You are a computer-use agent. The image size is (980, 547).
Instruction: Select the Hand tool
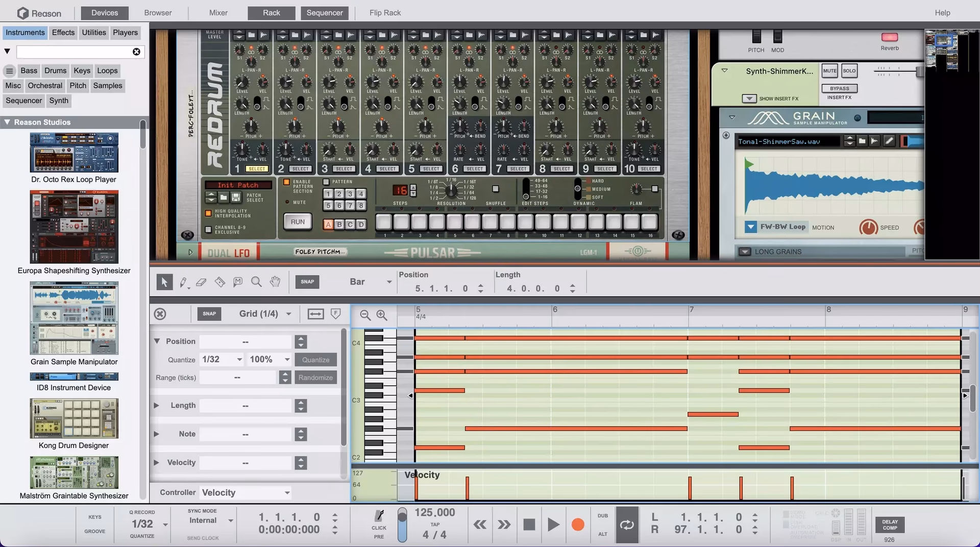click(x=275, y=282)
